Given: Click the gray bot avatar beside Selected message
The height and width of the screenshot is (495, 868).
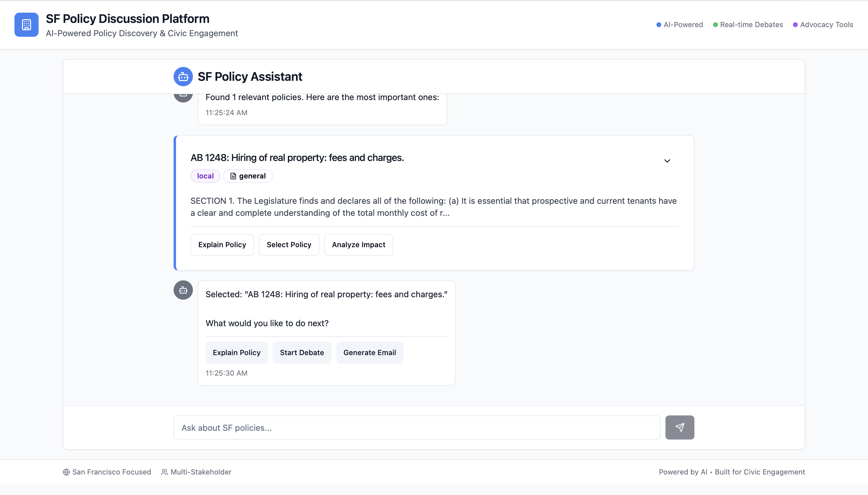Looking at the screenshot, I should coord(183,290).
